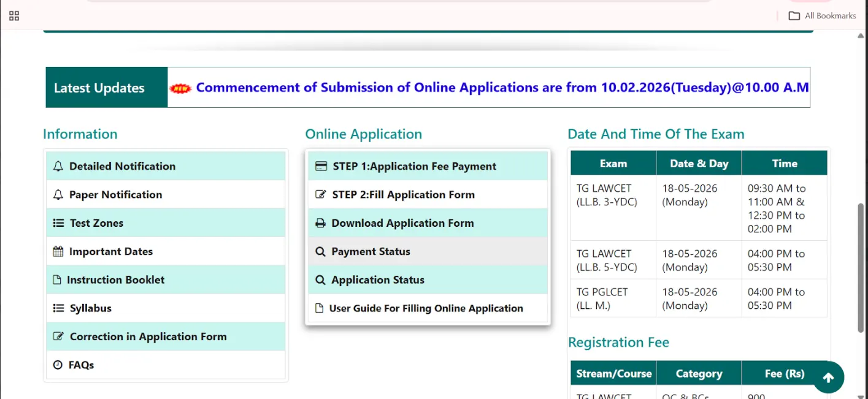868x399 pixels.
Task: Select the pencil icon next to Fill Application Form
Action: (321, 194)
